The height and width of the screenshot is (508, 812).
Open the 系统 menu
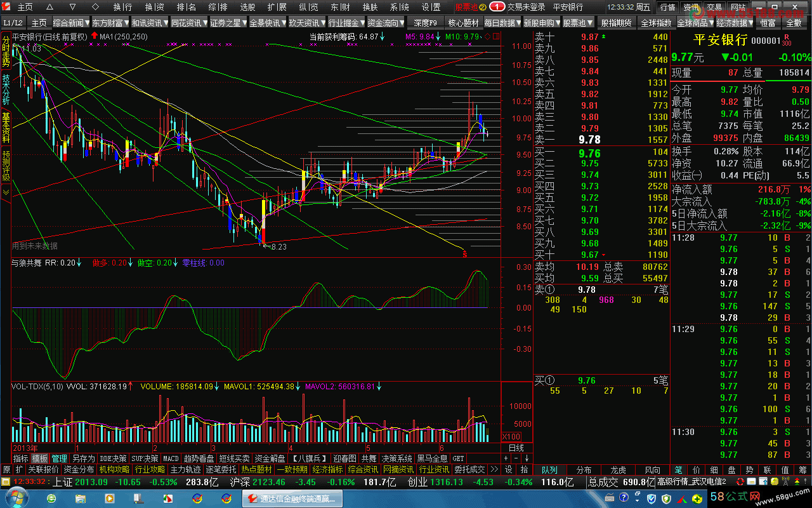click(399, 7)
